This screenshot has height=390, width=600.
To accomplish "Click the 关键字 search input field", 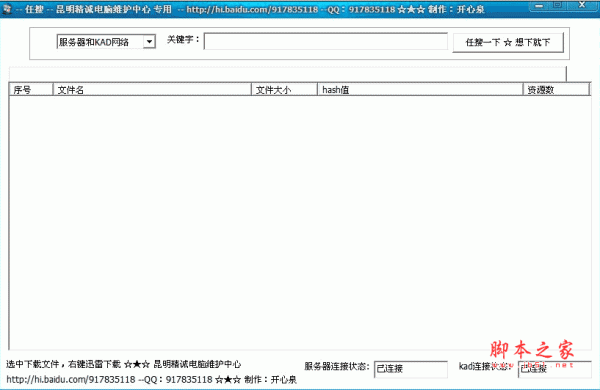I will coord(326,41).
